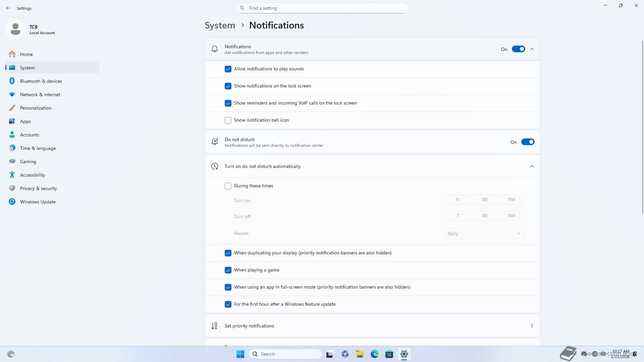Turn off the Notifications toggle switch
The height and width of the screenshot is (362, 644).
(518, 49)
